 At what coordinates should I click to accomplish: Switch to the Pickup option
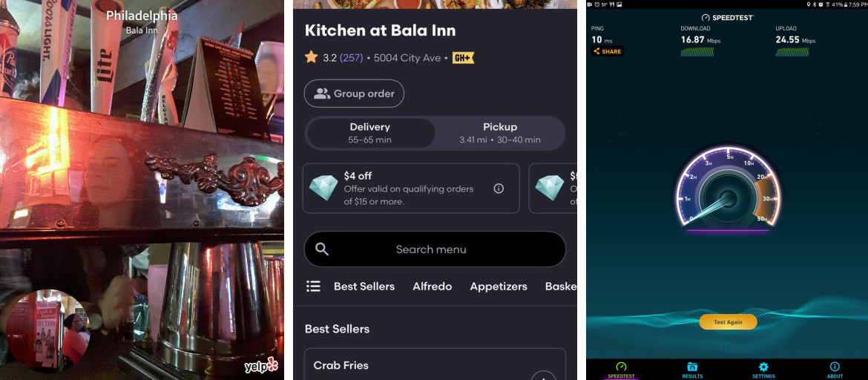[500, 134]
